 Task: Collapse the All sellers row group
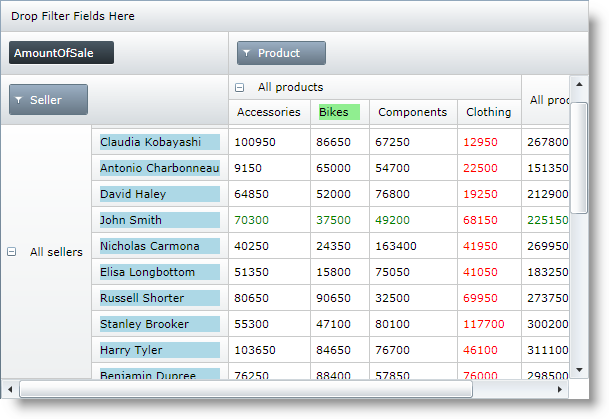coord(12,252)
